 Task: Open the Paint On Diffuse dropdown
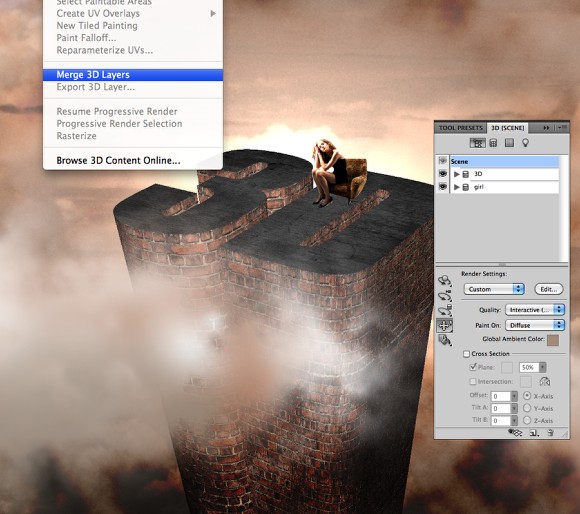pos(535,325)
